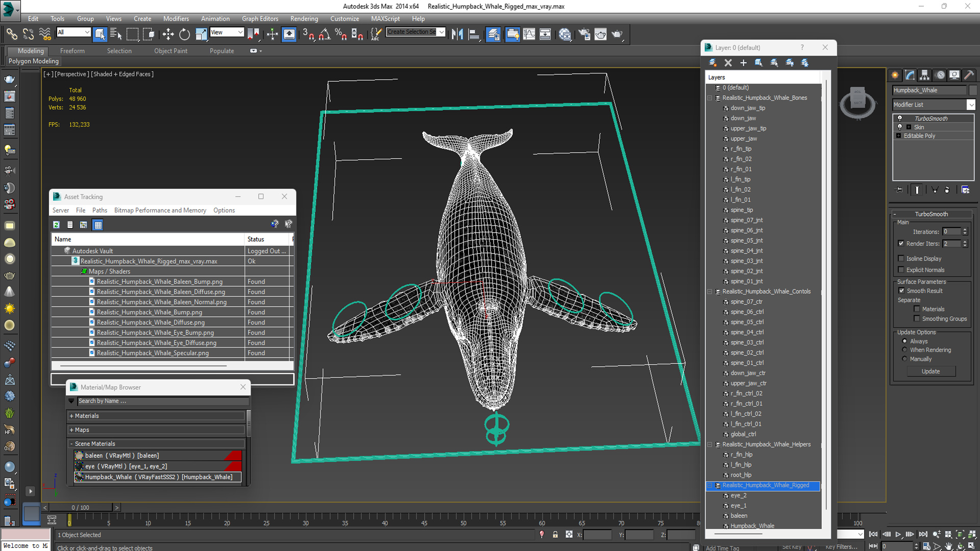Click Add Selected Objects plus icon in Layer dialog
The image size is (980, 551).
coord(743,63)
